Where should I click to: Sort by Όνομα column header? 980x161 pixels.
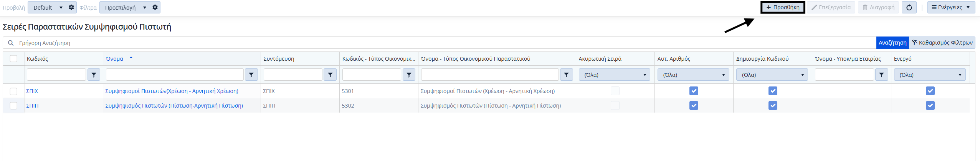point(114,58)
